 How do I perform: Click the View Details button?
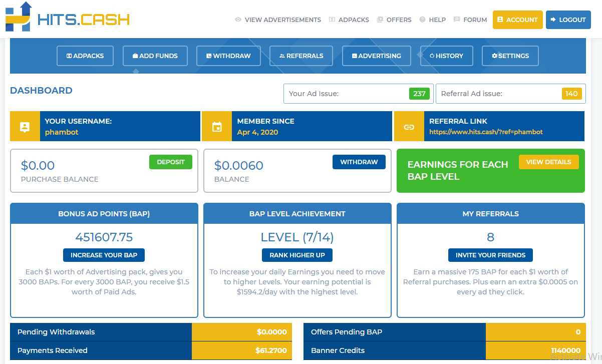tap(549, 162)
